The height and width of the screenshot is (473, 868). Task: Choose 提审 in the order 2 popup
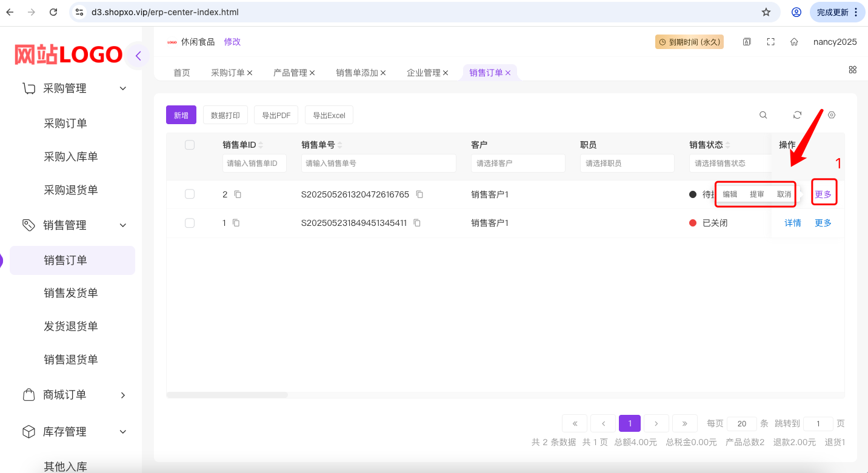757,194
